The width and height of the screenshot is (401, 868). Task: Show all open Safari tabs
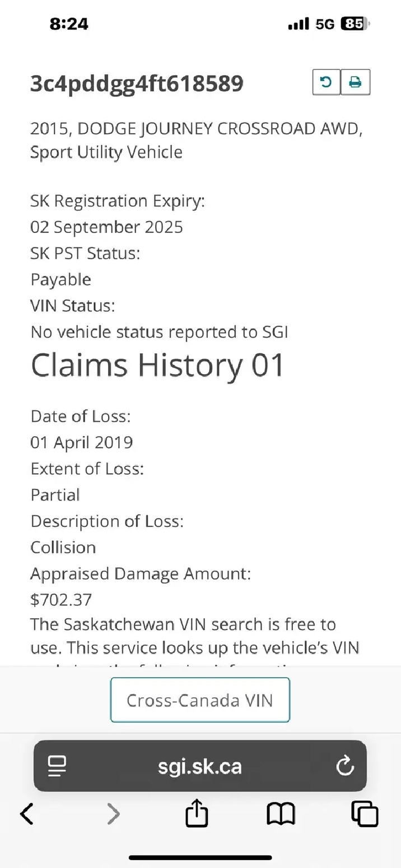365,814
